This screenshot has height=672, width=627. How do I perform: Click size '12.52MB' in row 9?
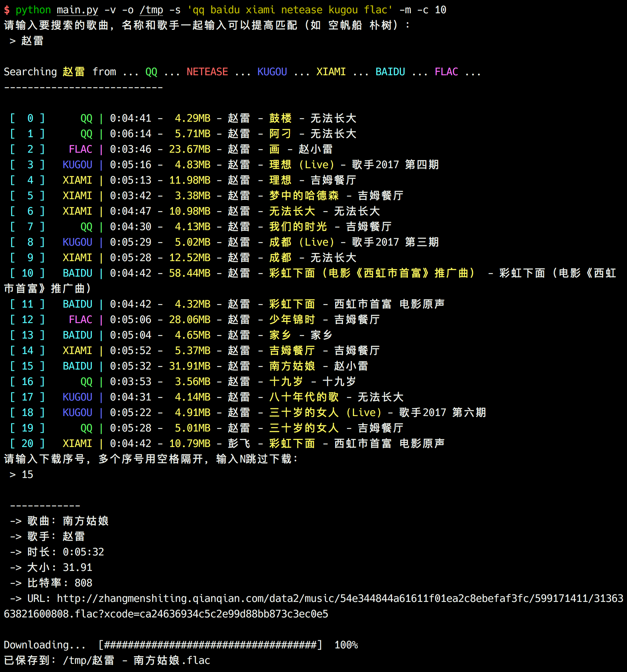(x=190, y=257)
